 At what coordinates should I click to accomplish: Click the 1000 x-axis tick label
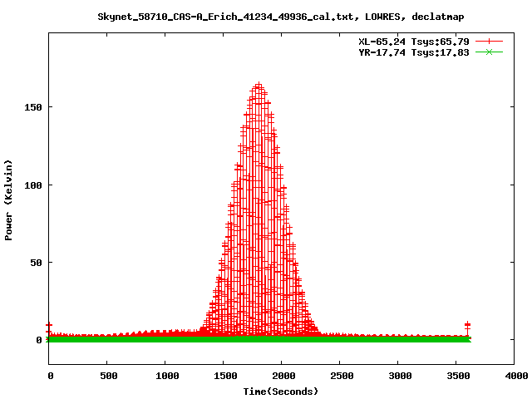click(x=167, y=376)
